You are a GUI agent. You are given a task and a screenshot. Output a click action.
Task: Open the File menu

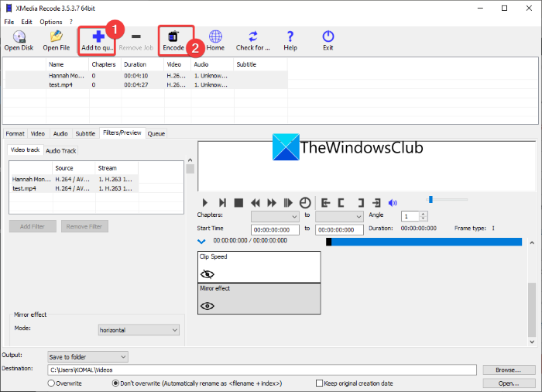(9, 22)
